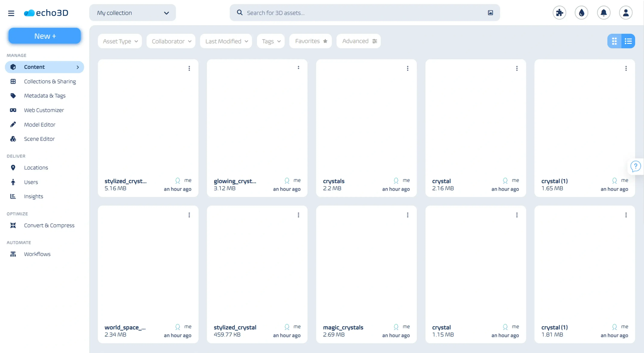The width and height of the screenshot is (644, 353).
Task: Open Convert & Compress optimizer
Action: click(49, 225)
